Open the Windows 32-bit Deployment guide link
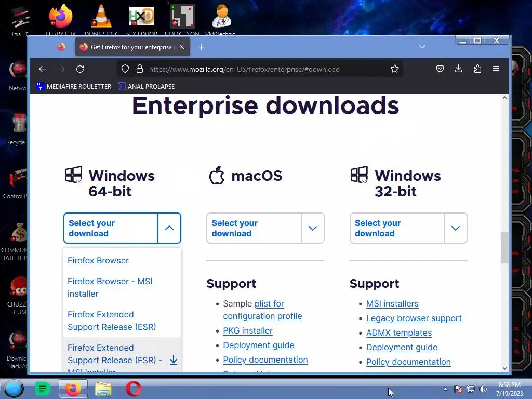The width and height of the screenshot is (532, 399). pos(402,348)
